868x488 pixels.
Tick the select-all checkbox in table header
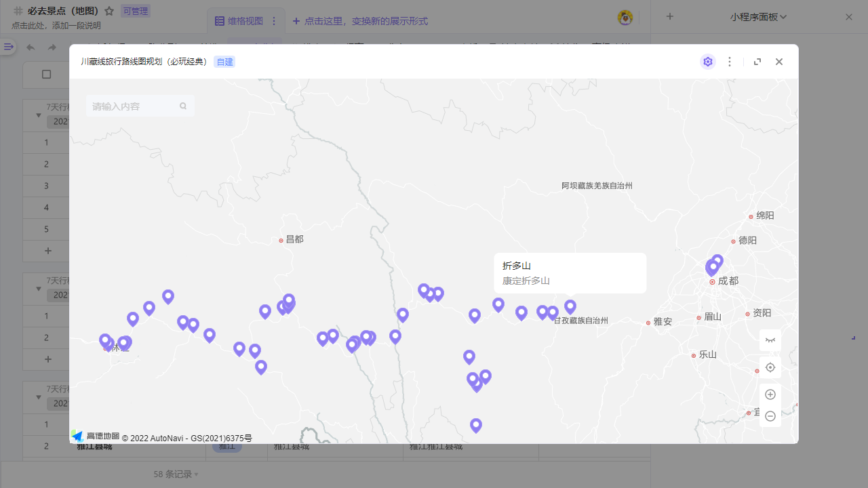click(47, 75)
